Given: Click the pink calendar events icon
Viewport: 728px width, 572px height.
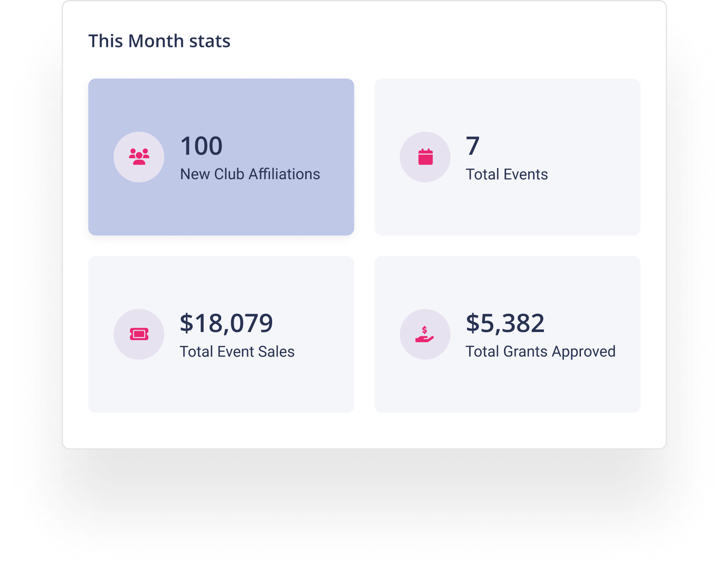Looking at the screenshot, I should (425, 157).
